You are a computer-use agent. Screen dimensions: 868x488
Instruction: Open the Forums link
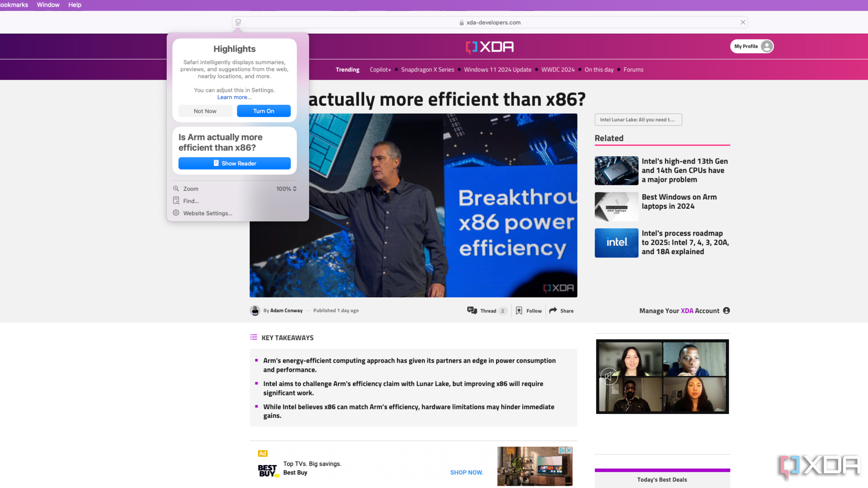point(634,70)
